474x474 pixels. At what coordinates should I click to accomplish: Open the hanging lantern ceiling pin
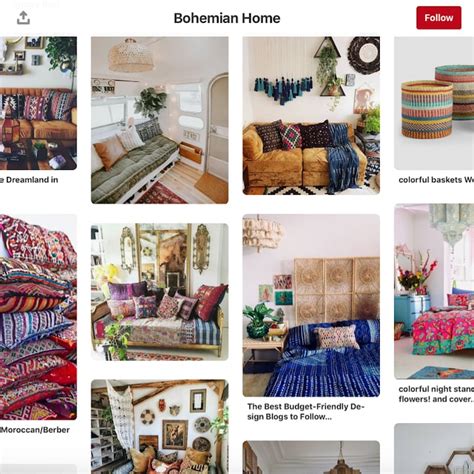pos(311,457)
